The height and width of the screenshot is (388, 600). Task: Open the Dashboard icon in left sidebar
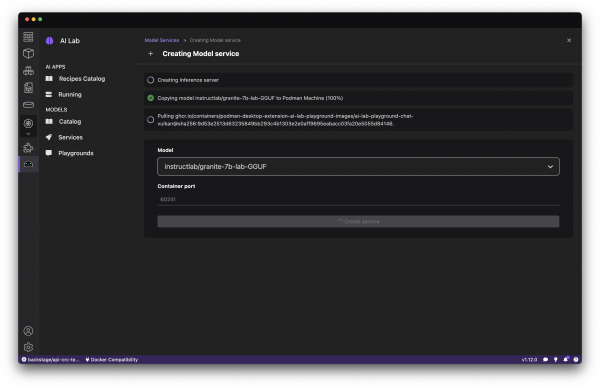tap(28, 37)
